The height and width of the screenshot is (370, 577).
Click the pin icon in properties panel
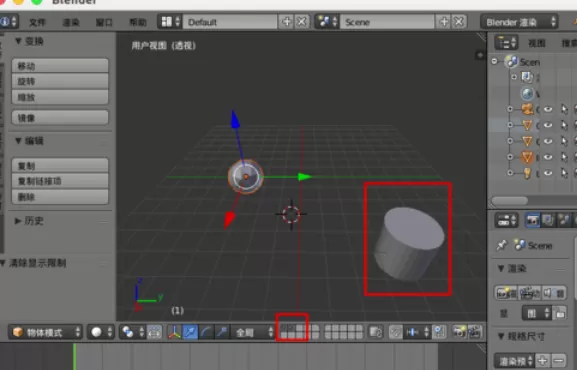click(502, 245)
